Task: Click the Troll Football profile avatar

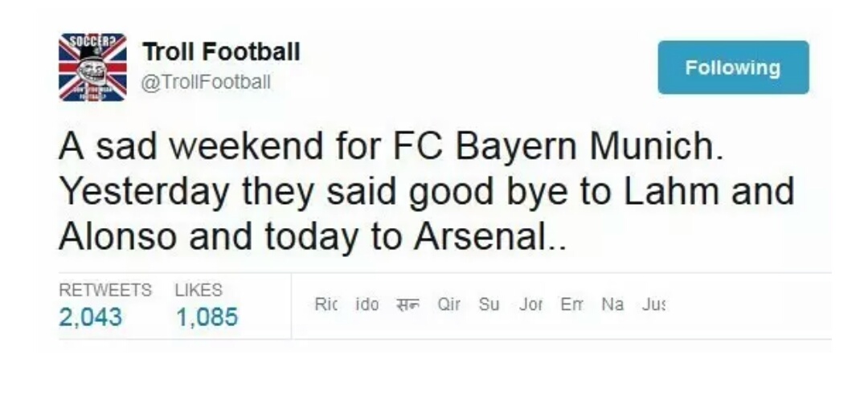Action: [x=92, y=67]
